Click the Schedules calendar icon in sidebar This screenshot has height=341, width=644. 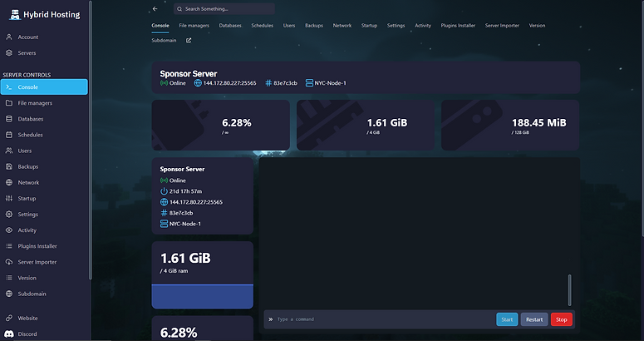[x=9, y=135]
